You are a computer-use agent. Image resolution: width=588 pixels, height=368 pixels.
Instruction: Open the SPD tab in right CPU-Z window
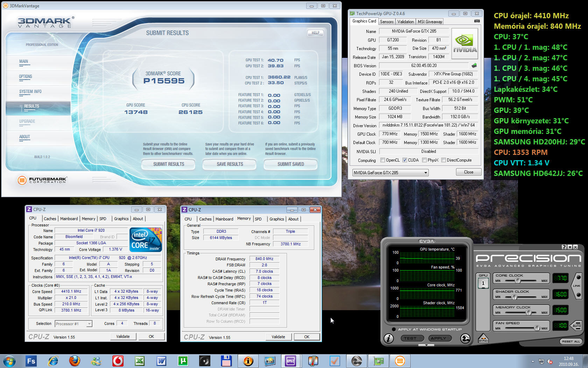click(258, 219)
